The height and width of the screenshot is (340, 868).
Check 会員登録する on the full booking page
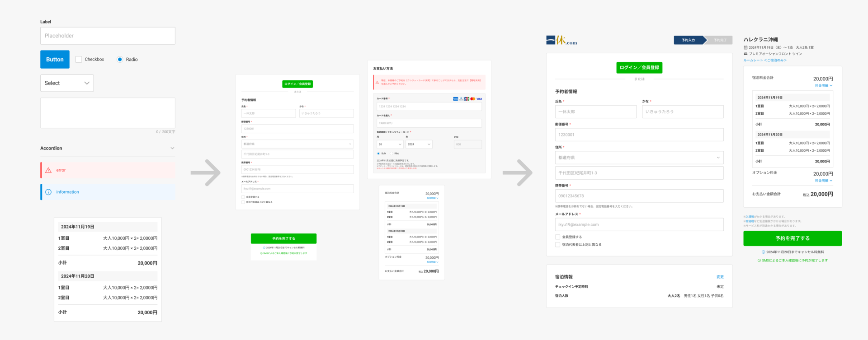click(557, 237)
